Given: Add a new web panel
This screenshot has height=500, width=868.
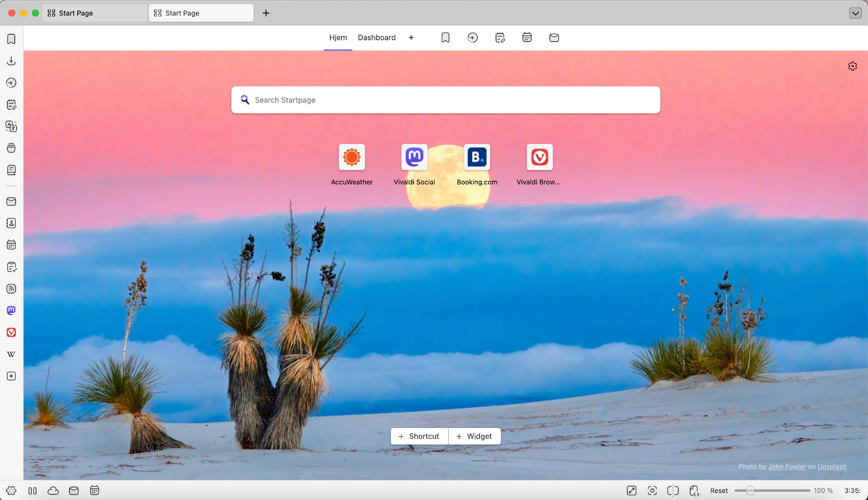Looking at the screenshot, I should click(x=11, y=376).
